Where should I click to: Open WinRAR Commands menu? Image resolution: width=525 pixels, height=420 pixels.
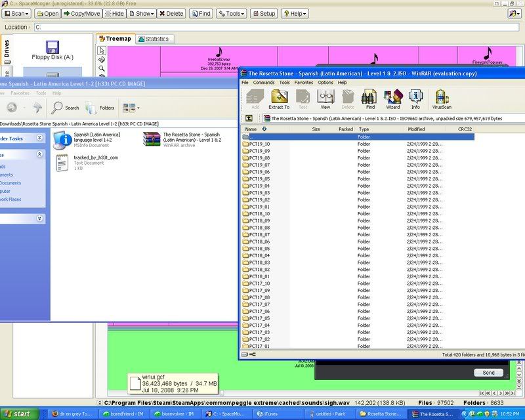point(264,83)
